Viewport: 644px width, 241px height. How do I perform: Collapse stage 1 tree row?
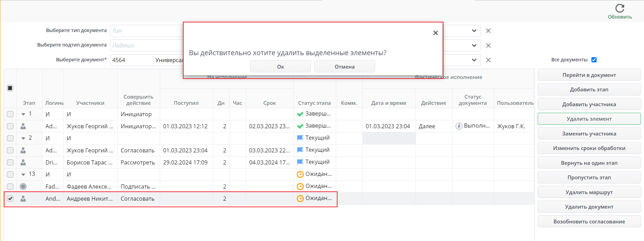23,114
